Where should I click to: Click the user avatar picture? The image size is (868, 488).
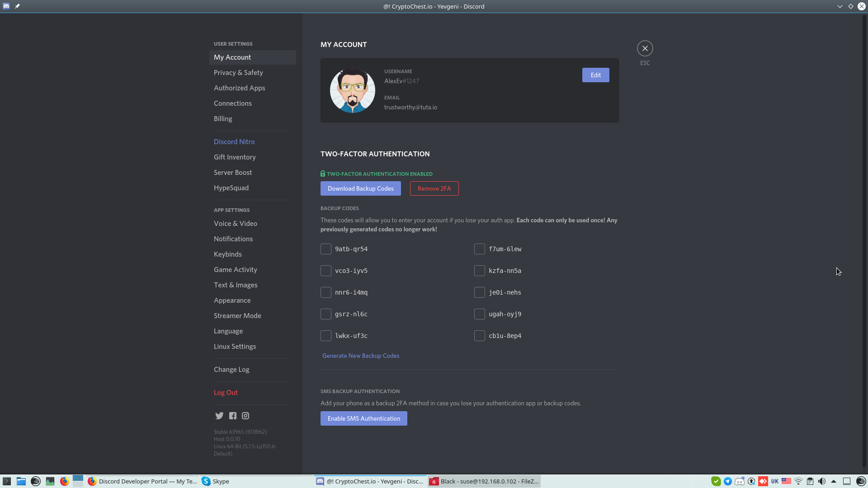(x=352, y=90)
